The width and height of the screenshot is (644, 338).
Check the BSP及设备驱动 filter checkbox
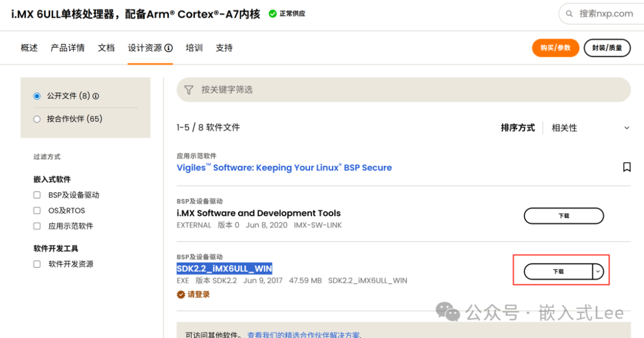tap(37, 195)
